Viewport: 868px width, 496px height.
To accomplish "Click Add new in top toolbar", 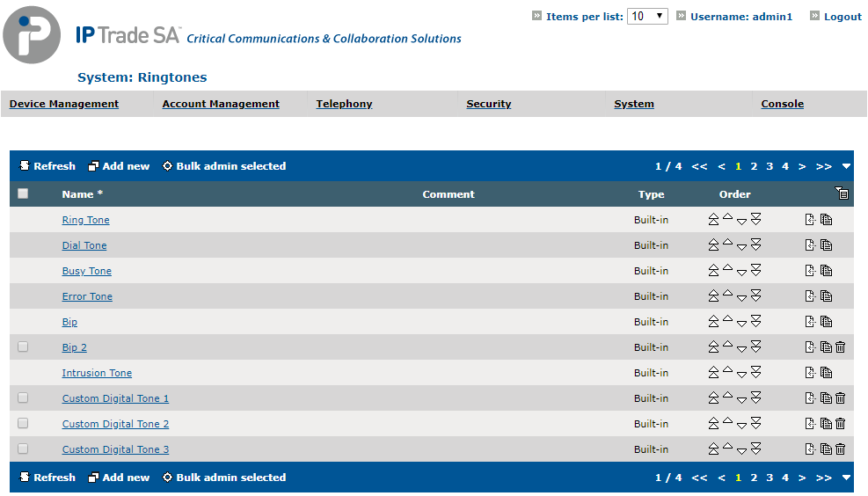I will tap(119, 166).
